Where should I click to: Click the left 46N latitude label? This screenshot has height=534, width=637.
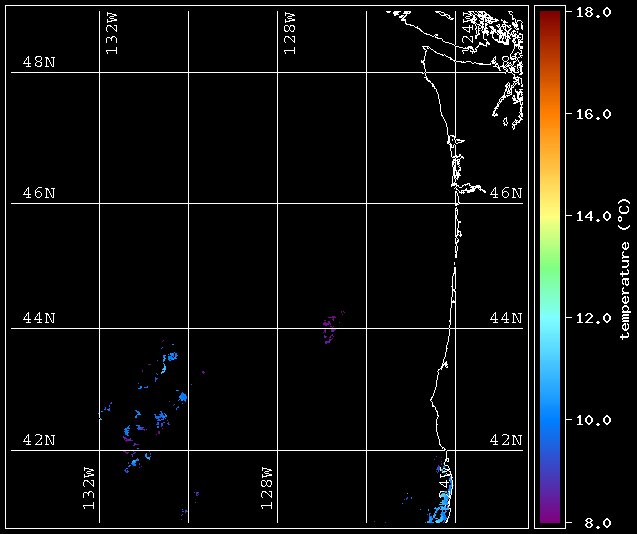[x=39, y=193]
